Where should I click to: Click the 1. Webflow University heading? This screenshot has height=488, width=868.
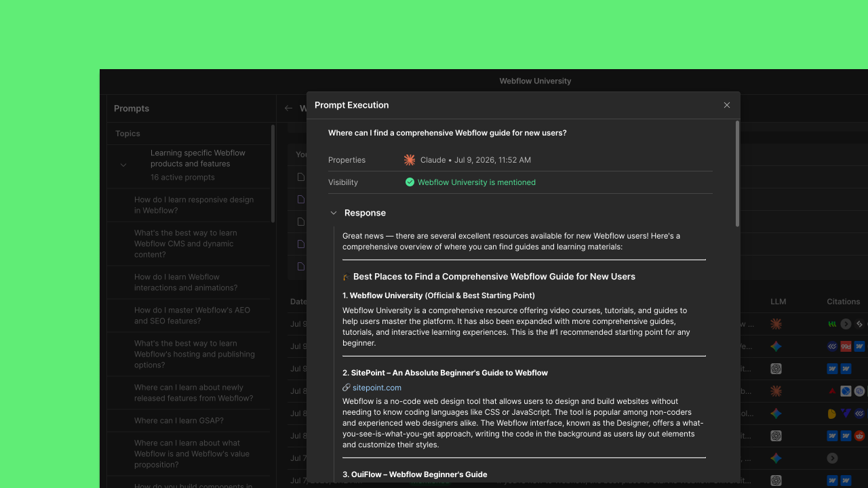point(439,296)
